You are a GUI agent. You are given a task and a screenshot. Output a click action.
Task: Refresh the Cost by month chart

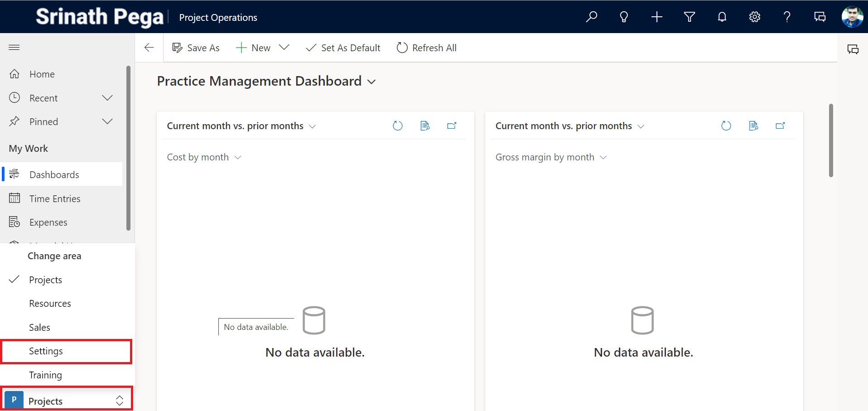(x=397, y=126)
